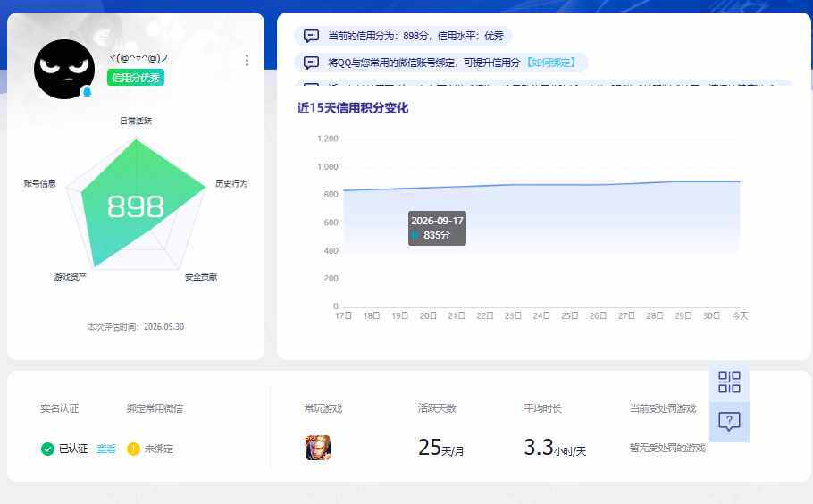813x504 pixels.
Task: Click the blue QQ penguin badge on avatar
Action: click(87, 92)
